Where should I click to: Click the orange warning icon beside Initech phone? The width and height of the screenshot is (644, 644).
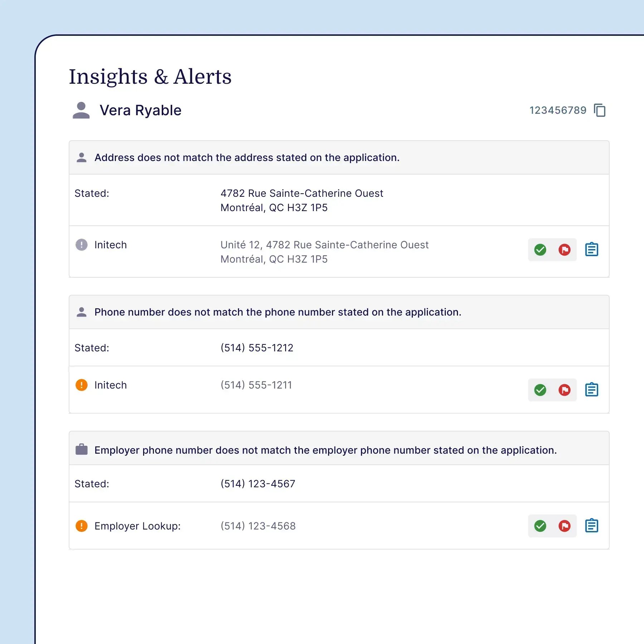click(82, 385)
